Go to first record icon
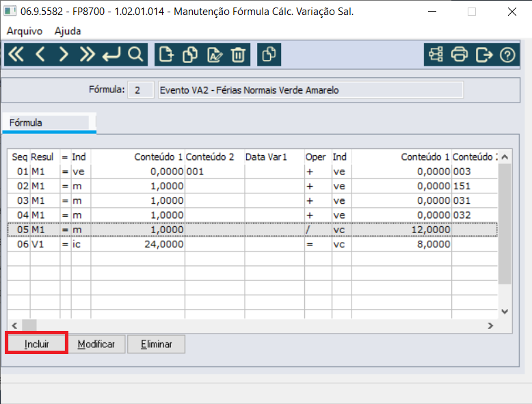 point(16,54)
